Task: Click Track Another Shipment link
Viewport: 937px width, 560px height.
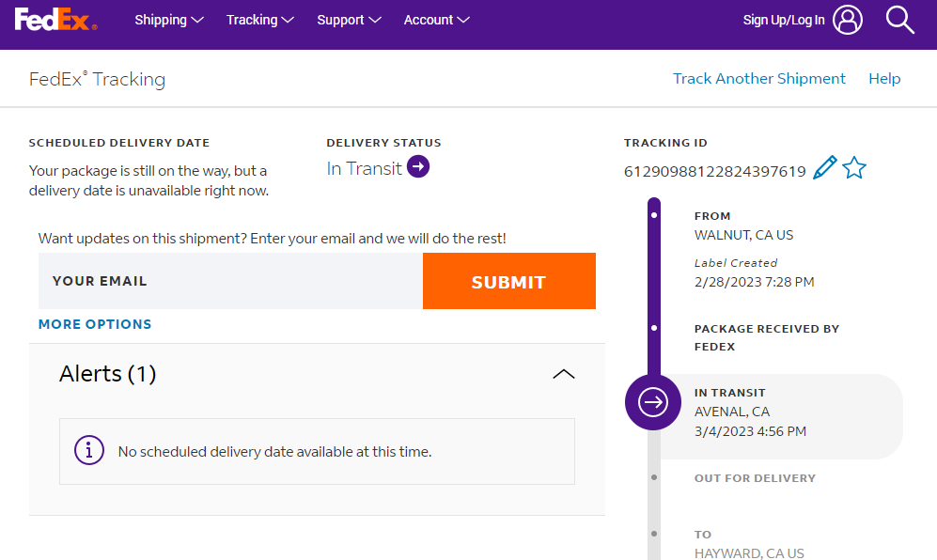Action: 758,79
